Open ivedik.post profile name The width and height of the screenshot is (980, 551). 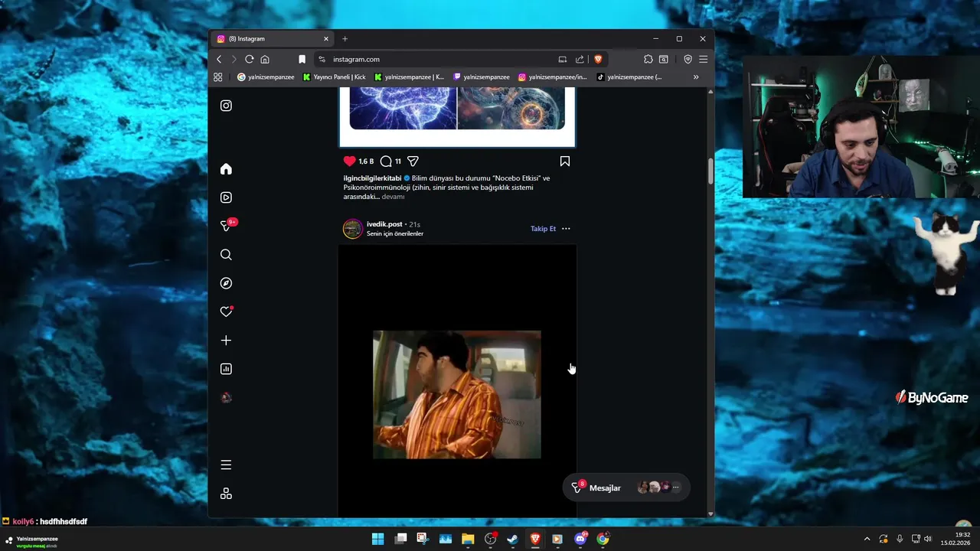384,224
